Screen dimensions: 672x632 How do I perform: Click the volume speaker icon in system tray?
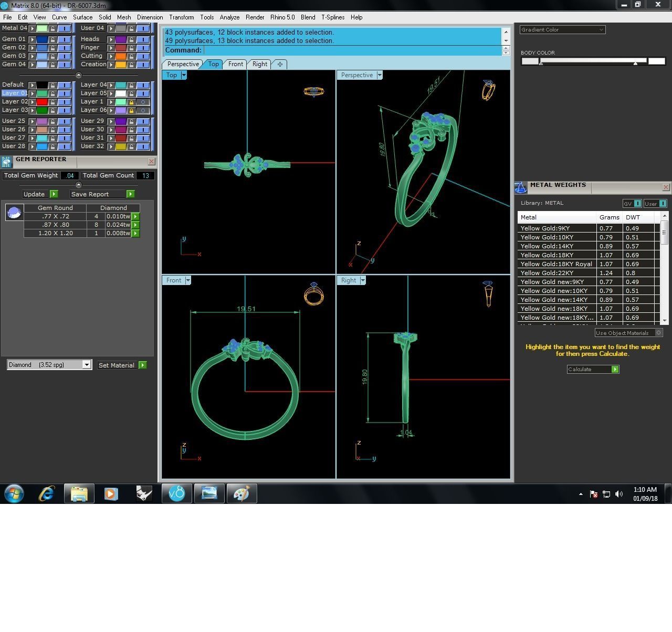point(619,494)
